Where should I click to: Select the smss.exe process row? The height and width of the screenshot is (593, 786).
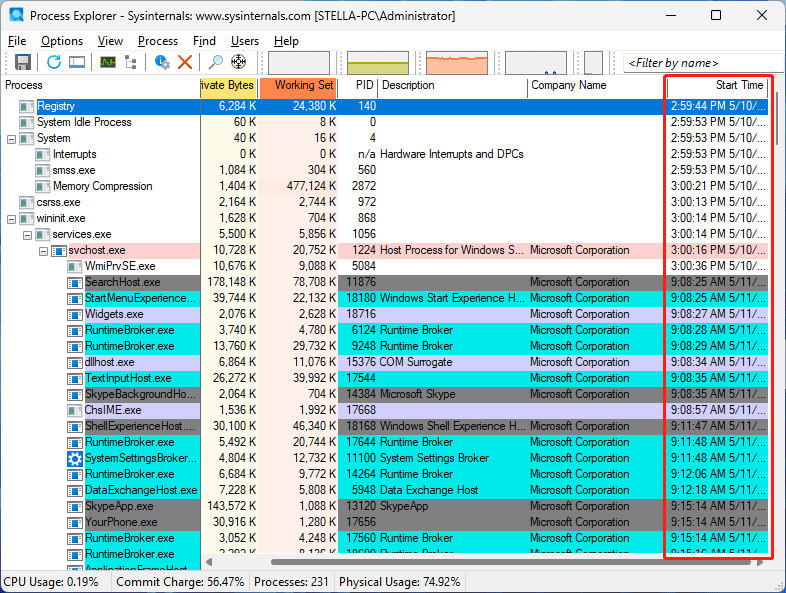pos(383,170)
